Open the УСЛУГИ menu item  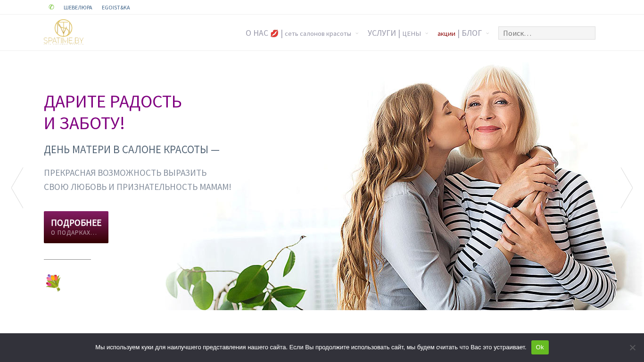[382, 33]
